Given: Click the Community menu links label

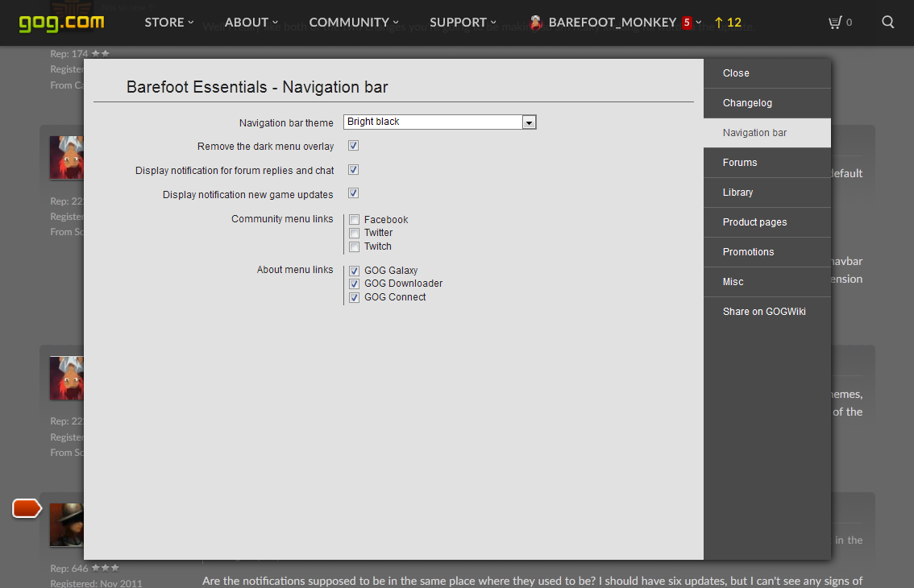Looking at the screenshot, I should pyautogui.click(x=282, y=218).
